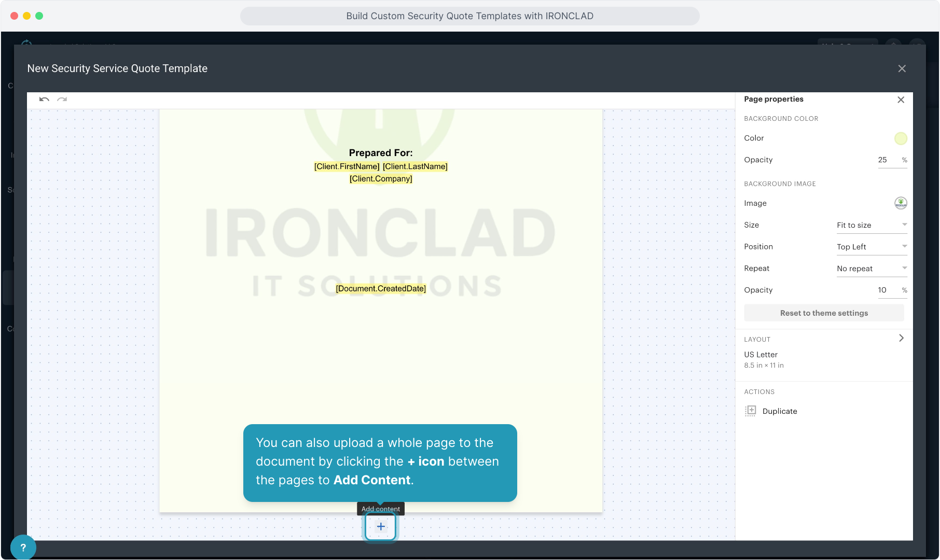The height and width of the screenshot is (560, 940).
Task: Close the quote template dialog
Action: tap(902, 68)
